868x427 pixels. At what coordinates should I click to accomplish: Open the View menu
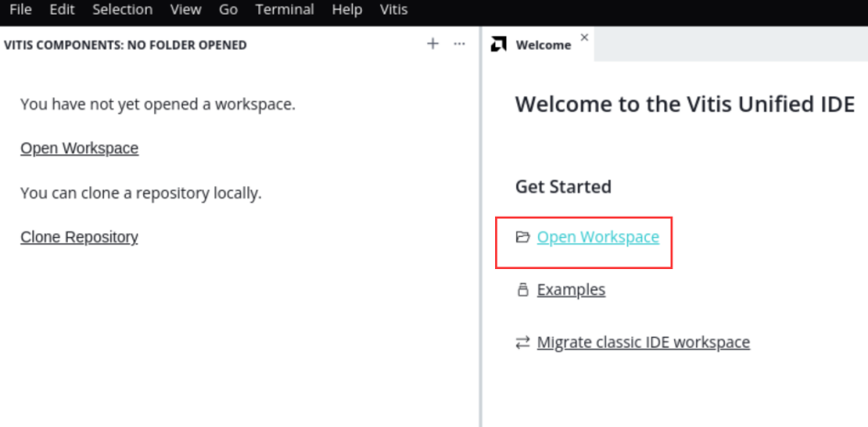[186, 9]
